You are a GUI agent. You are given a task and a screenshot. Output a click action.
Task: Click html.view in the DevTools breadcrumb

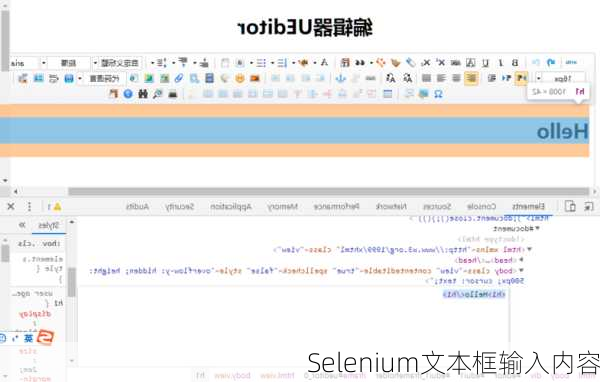277,375
